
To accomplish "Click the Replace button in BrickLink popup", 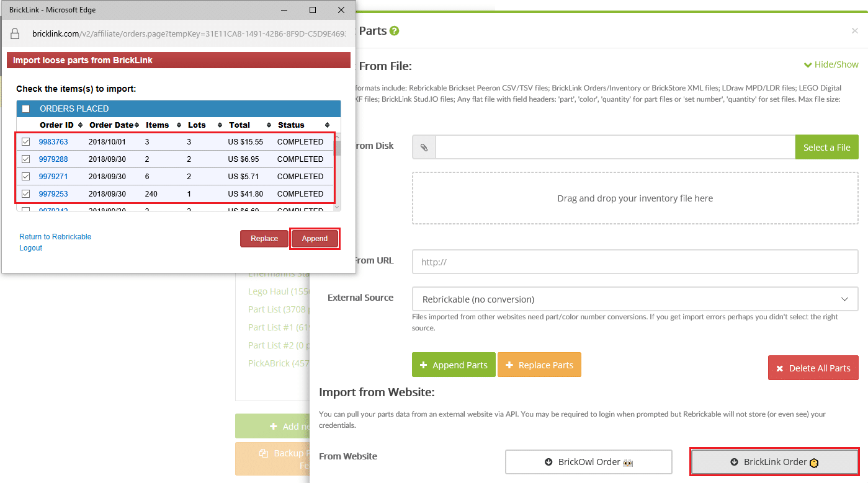I will [264, 239].
